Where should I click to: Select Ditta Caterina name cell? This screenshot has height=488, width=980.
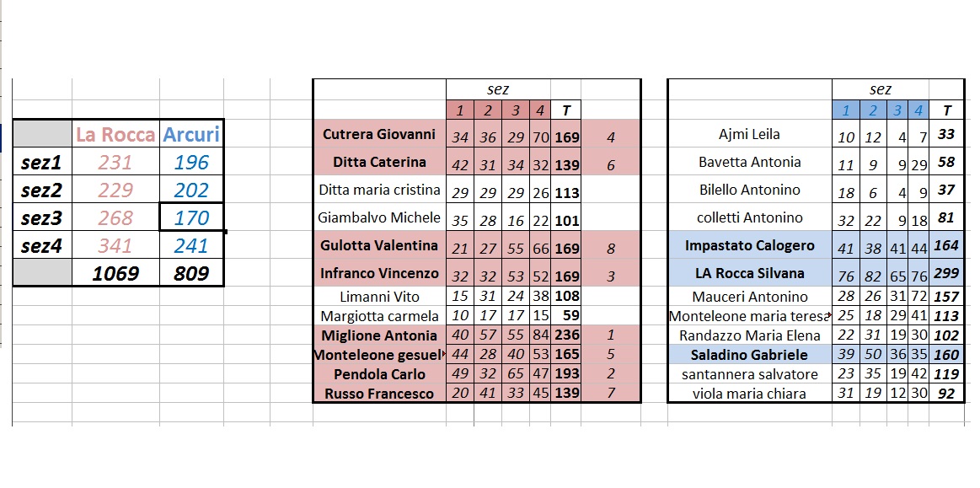pos(379,162)
